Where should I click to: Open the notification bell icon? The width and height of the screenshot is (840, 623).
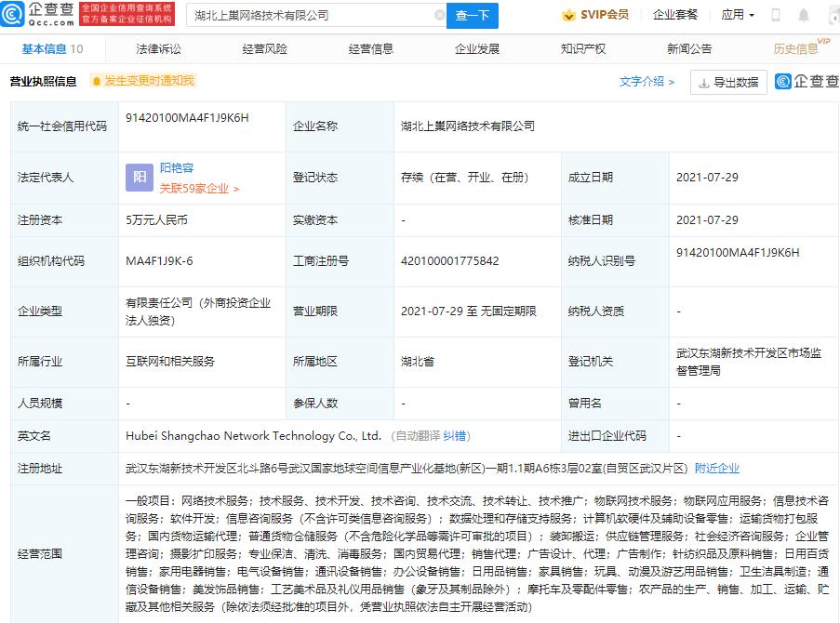click(x=804, y=13)
